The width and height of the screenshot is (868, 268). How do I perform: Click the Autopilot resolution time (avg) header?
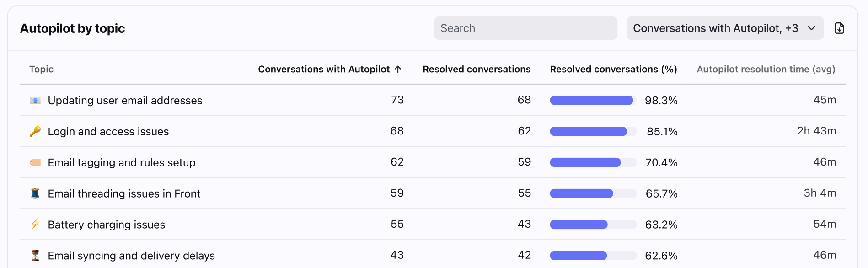(x=766, y=69)
